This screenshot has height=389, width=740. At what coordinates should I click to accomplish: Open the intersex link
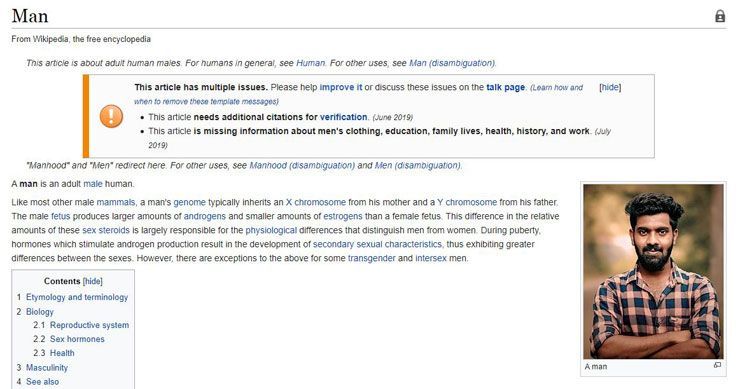pyautogui.click(x=431, y=258)
